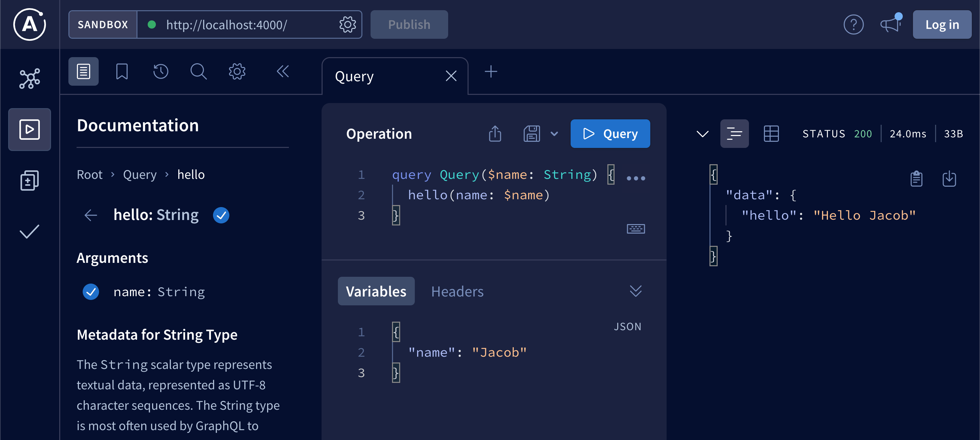Image resolution: width=980 pixels, height=440 pixels.
Task: Open keyboard shortcuts from the editor icon
Action: tap(636, 229)
